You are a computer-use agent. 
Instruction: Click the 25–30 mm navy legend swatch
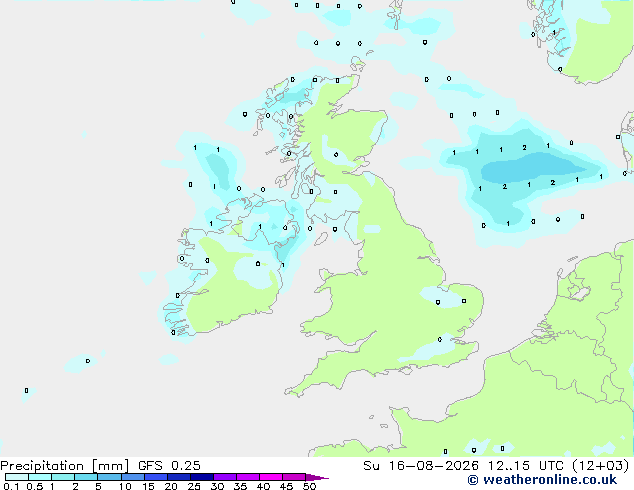tap(201, 477)
